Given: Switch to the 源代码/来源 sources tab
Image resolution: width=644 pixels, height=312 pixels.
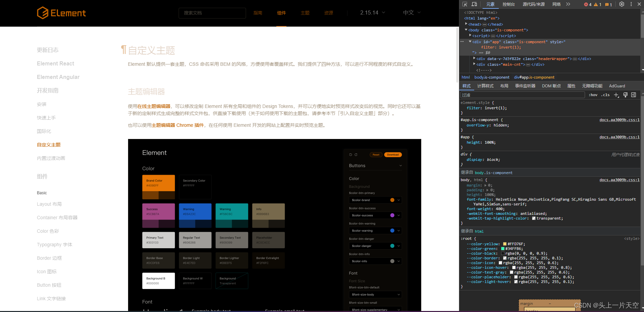Looking at the screenshot, I should pyautogui.click(x=533, y=4).
